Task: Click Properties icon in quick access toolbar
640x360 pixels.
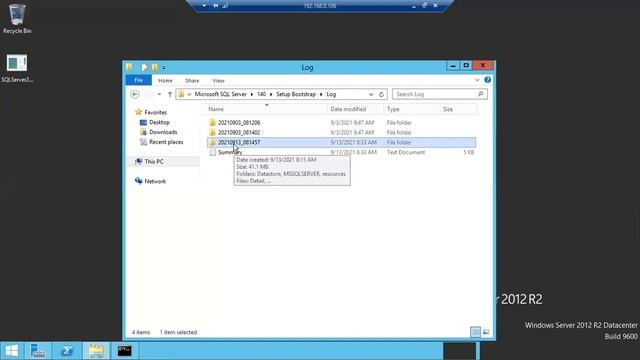Action: point(144,67)
